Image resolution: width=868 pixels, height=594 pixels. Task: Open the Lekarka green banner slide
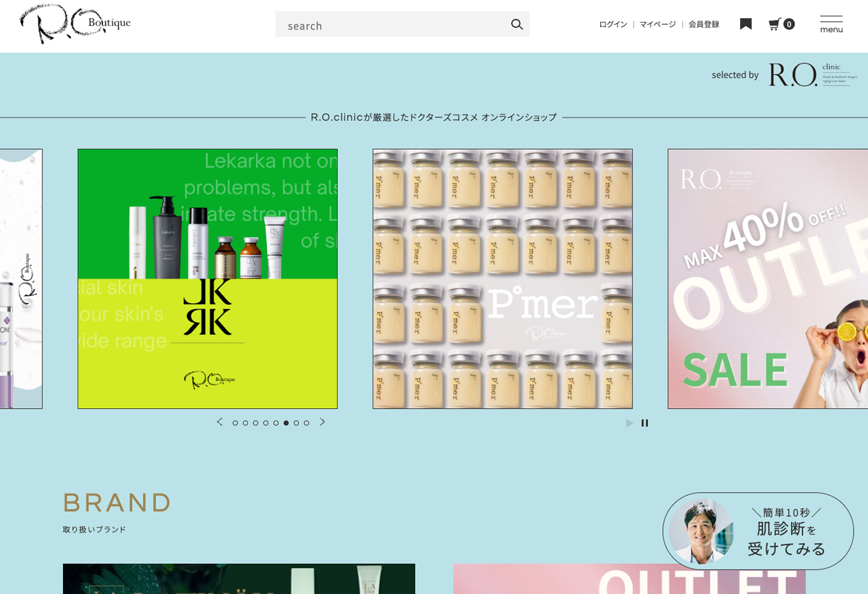[208, 279]
